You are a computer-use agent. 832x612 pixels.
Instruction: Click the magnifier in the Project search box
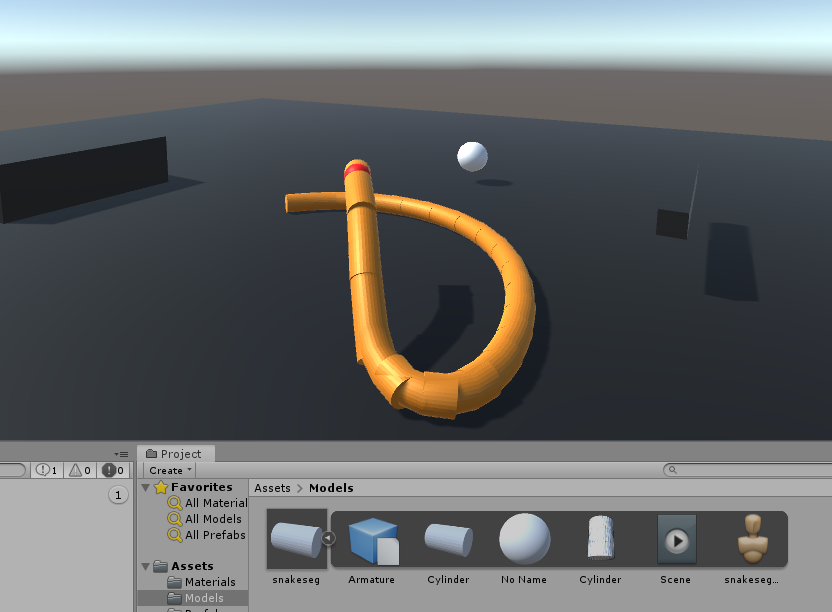click(x=672, y=470)
